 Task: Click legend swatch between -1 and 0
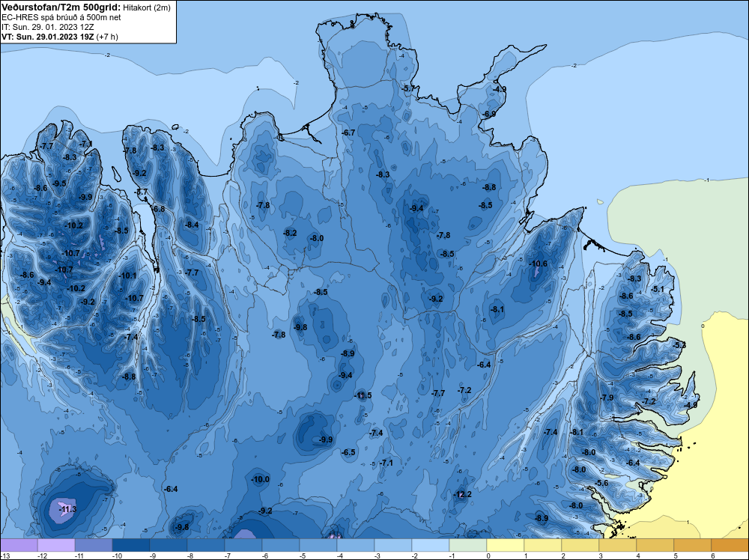[467, 545]
